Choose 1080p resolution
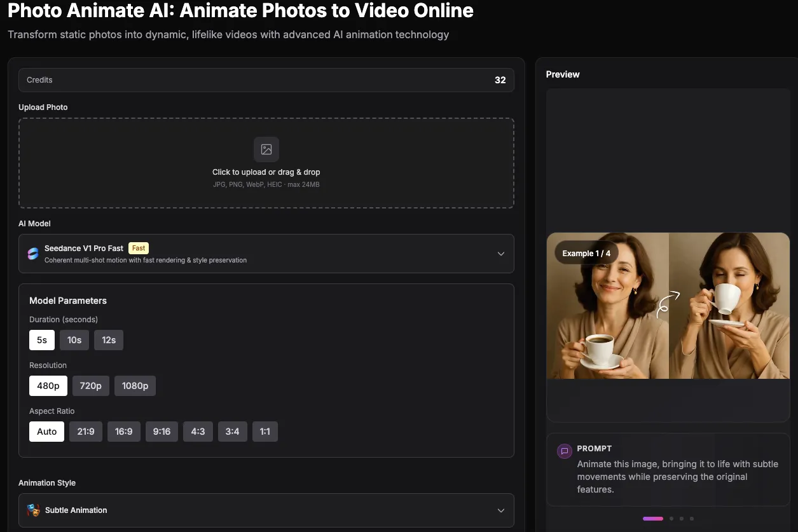798x532 pixels. point(135,385)
